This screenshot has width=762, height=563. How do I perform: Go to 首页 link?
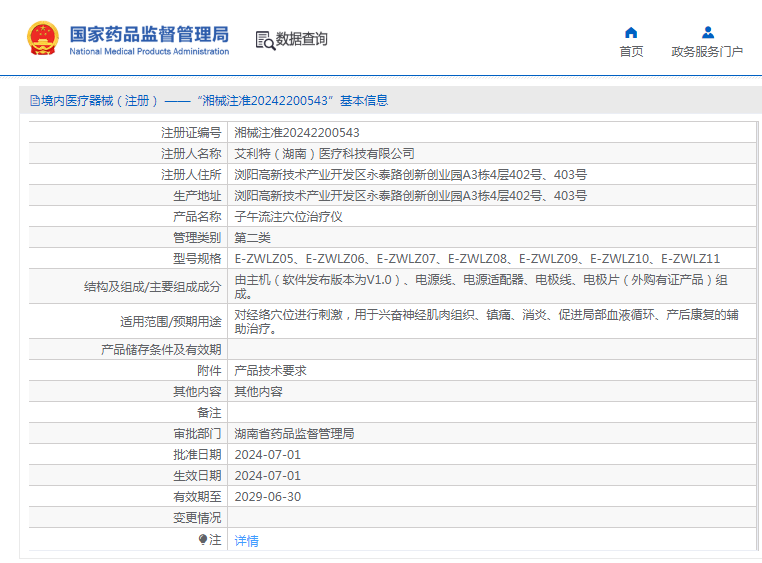pos(631,51)
